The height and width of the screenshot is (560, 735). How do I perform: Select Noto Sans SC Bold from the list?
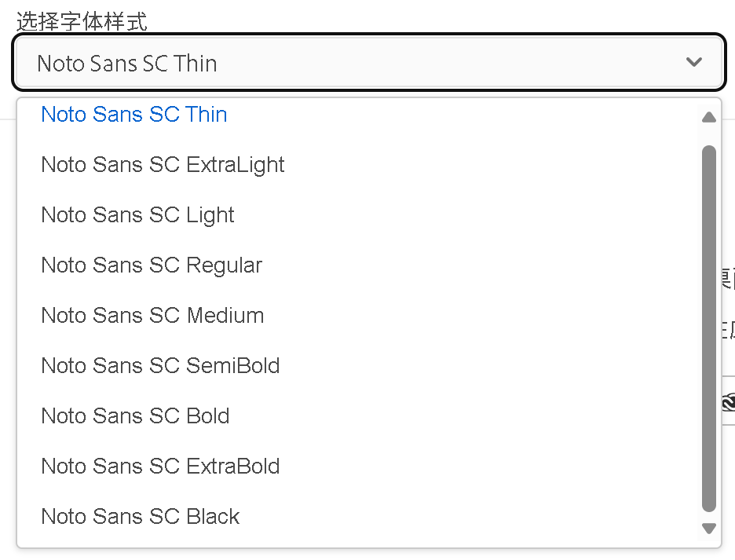point(134,416)
